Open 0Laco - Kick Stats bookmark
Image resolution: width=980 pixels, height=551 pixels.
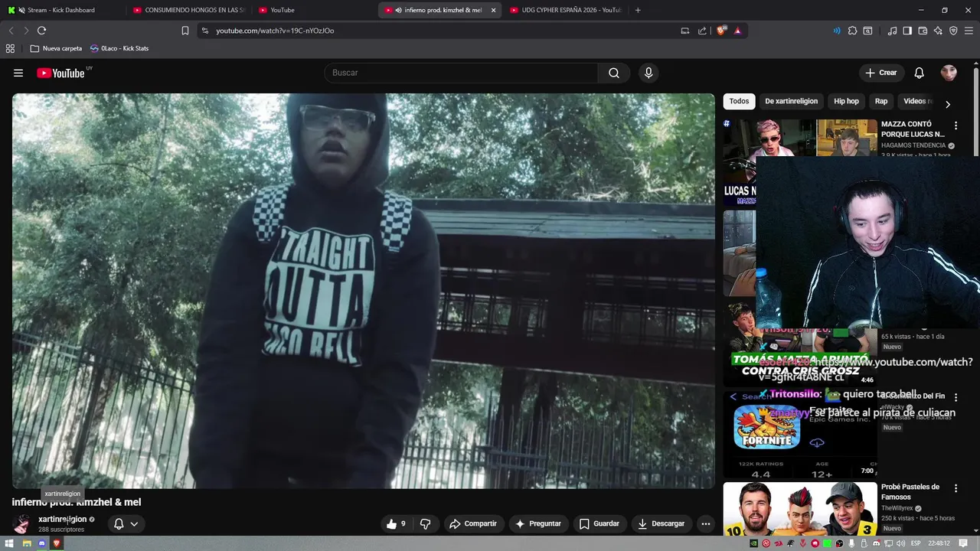pos(119,48)
